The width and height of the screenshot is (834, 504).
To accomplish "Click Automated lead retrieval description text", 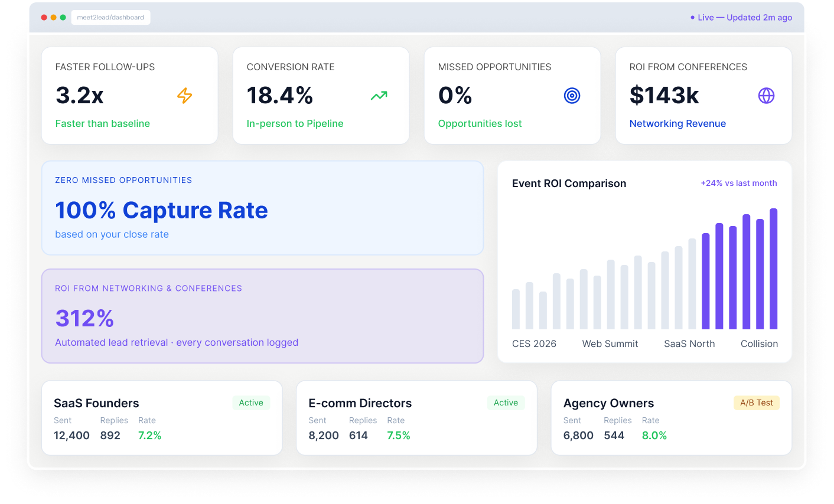I will 177,342.
